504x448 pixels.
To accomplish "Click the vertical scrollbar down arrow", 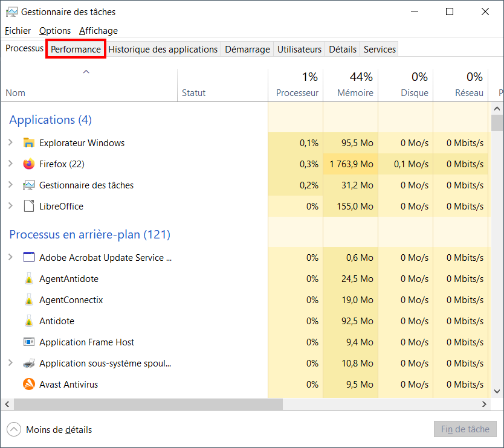I will pos(497,391).
